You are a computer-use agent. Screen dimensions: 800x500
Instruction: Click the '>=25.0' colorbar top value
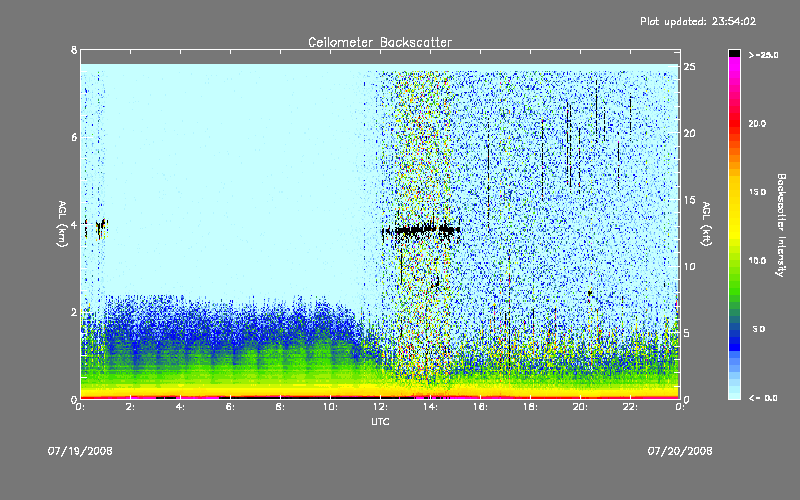(763, 55)
